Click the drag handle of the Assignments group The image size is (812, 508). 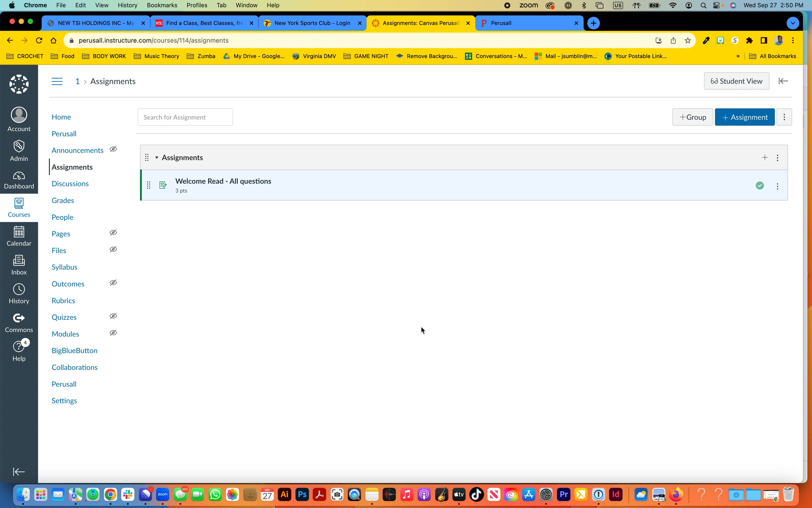tap(147, 157)
